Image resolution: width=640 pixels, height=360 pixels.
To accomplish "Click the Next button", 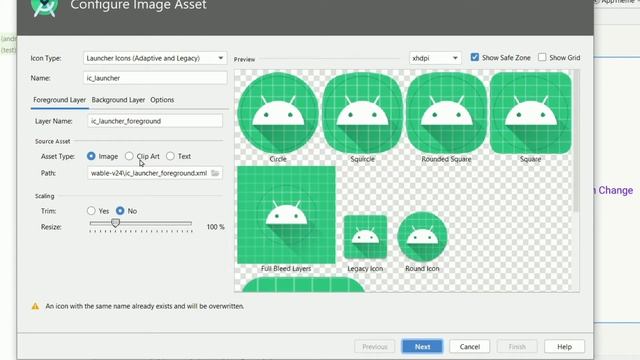I will click(x=422, y=347).
